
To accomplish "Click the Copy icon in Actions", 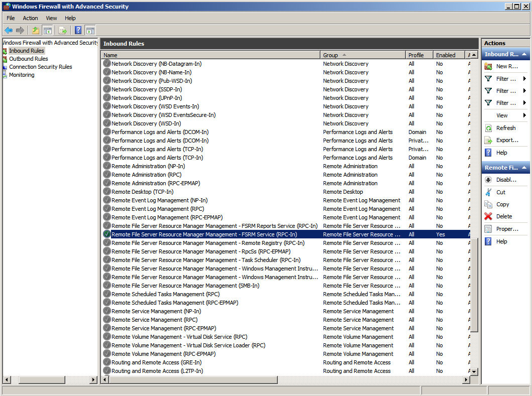I will [x=488, y=204].
